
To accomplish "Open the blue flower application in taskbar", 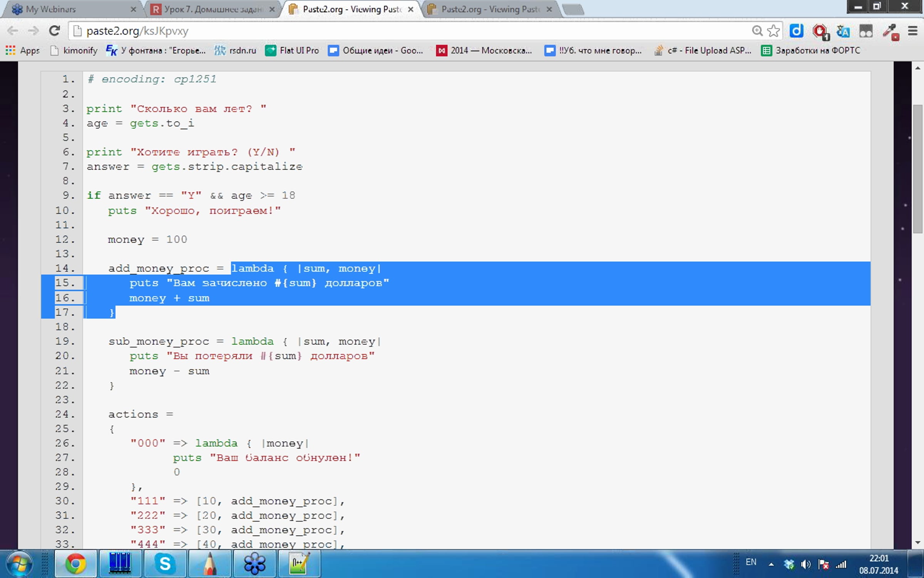I will [x=254, y=564].
